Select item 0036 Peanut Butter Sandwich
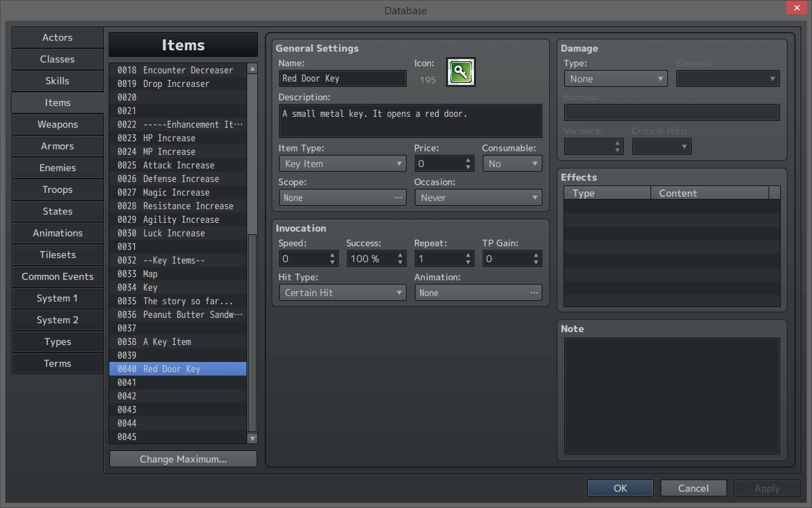 (x=178, y=314)
